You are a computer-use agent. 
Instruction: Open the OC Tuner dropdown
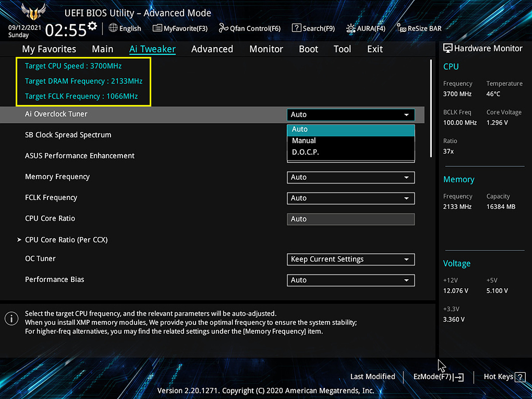pos(351,259)
